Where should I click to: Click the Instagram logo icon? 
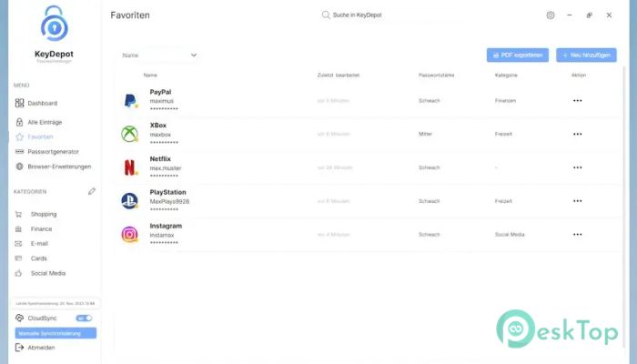coord(130,235)
